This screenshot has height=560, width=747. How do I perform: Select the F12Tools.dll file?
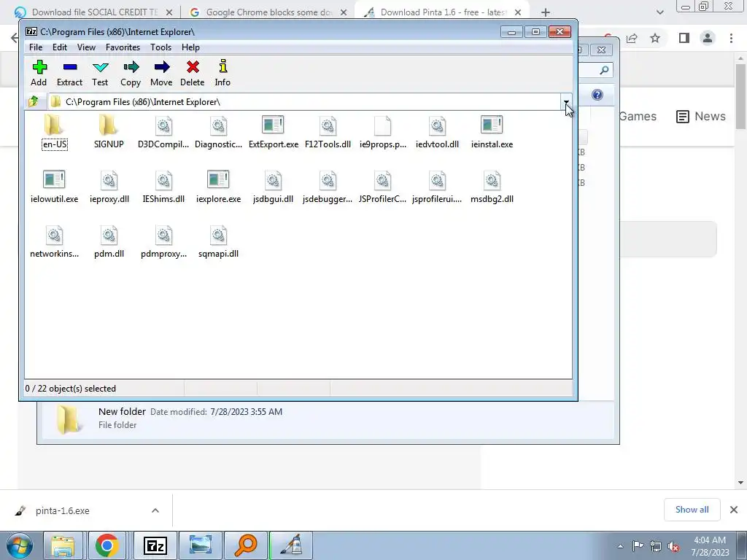point(328,133)
